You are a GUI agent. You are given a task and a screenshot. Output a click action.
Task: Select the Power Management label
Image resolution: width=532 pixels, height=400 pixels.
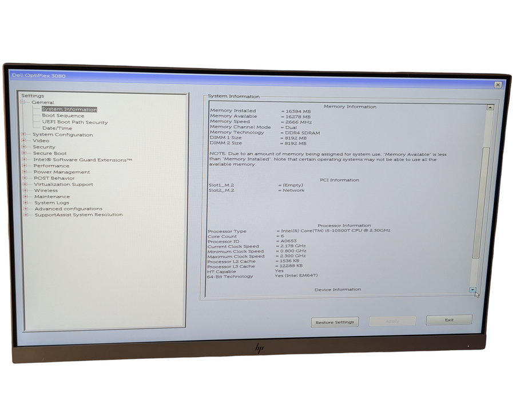(x=62, y=172)
